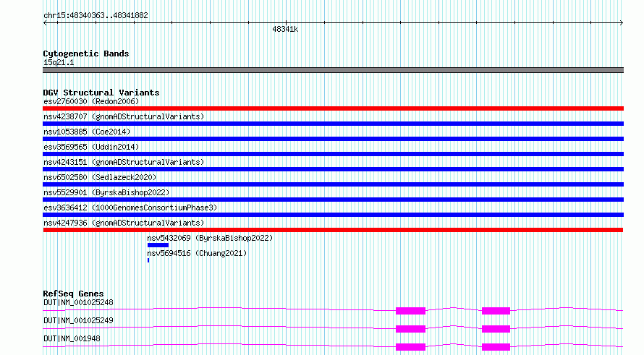The width and height of the screenshot is (644, 355).
Task: Click the blue bar under esv3569565
Action: coord(333,154)
